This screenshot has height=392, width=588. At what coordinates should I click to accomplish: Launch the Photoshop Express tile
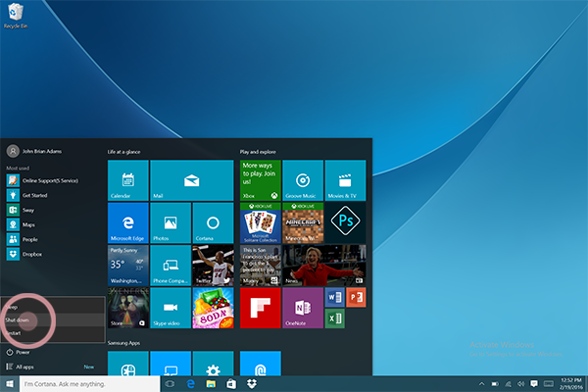tap(345, 222)
